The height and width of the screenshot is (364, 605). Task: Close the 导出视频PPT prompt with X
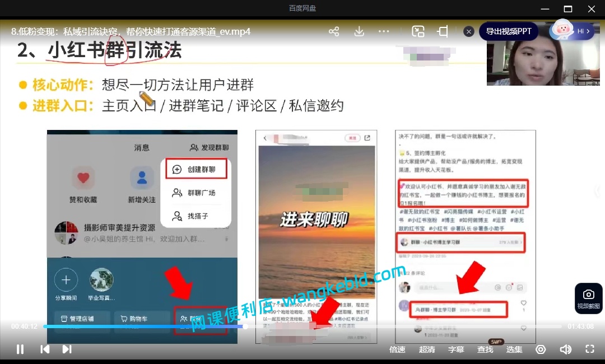click(469, 31)
